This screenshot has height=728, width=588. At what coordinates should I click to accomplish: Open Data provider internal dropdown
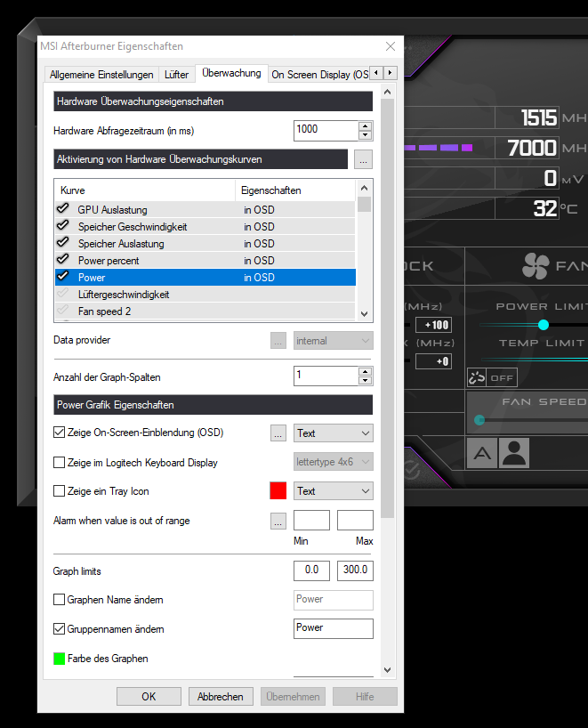334,341
